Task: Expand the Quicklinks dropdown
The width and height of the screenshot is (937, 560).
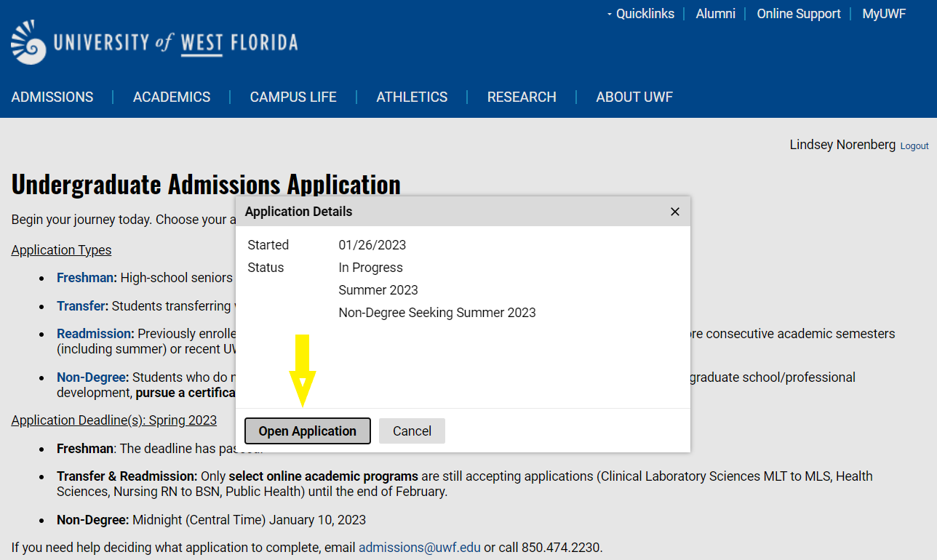Action: click(x=641, y=14)
